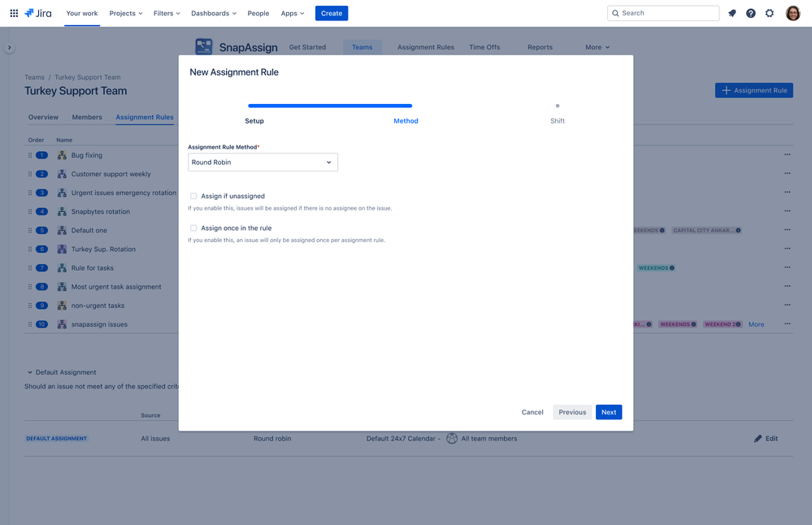Collapse the Default Assignment section
Viewport: 812px width, 525px height.
[30, 372]
